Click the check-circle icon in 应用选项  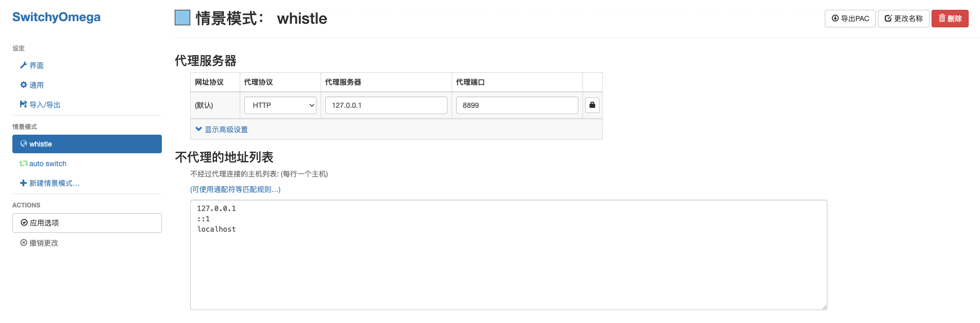click(24, 222)
